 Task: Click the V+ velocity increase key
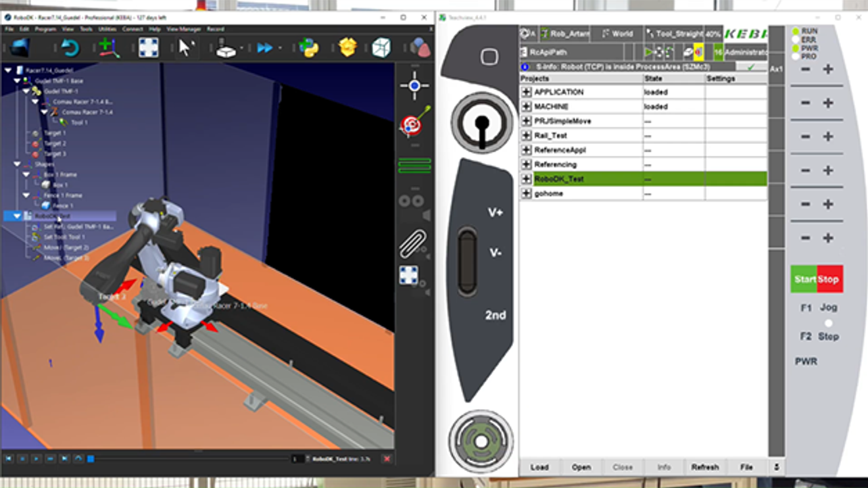[x=495, y=212]
